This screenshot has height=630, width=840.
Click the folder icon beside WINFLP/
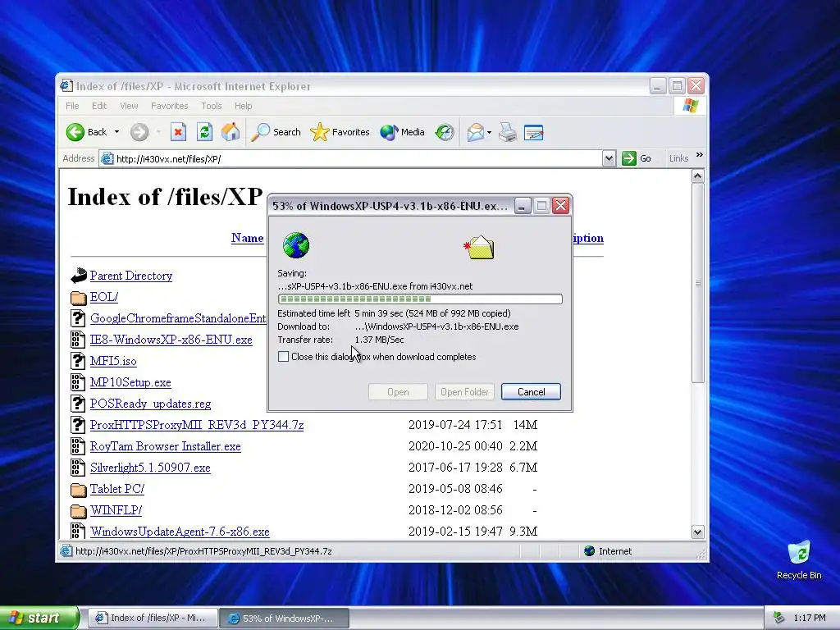(x=78, y=510)
